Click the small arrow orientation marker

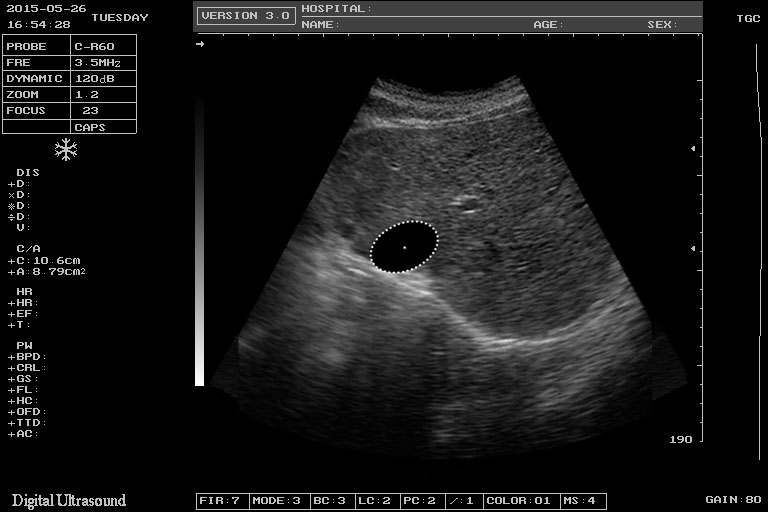[x=200, y=44]
